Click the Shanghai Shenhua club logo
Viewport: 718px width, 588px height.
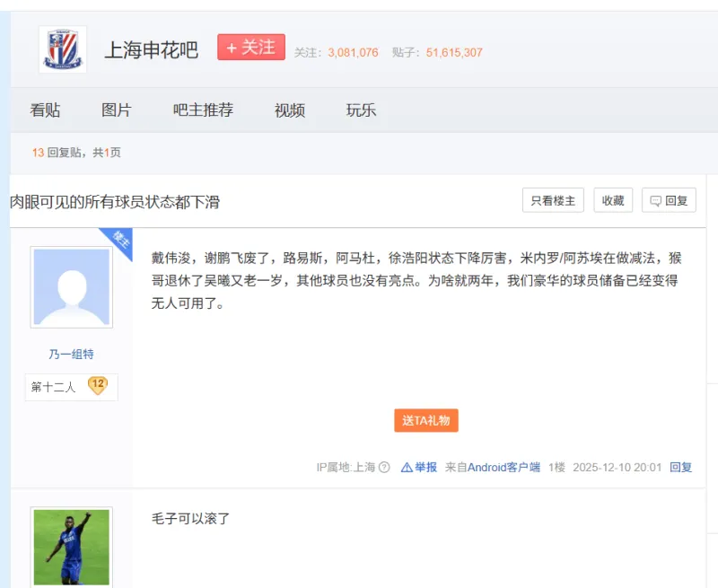click(62, 50)
